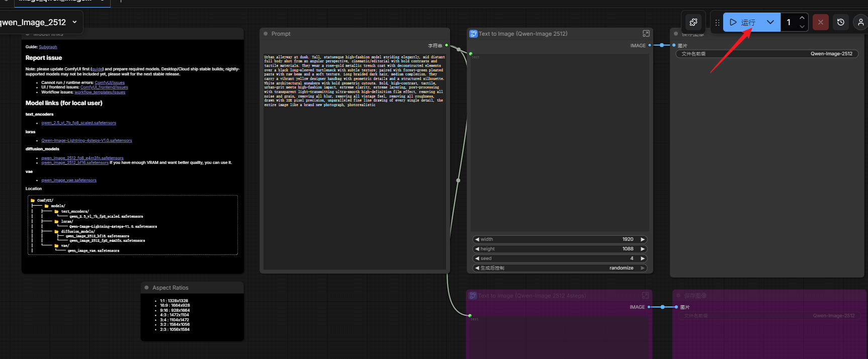The width and height of the screenshot is (868, 359).
Task: Decrease the seed value with left arrow
Action: [477, 258]
